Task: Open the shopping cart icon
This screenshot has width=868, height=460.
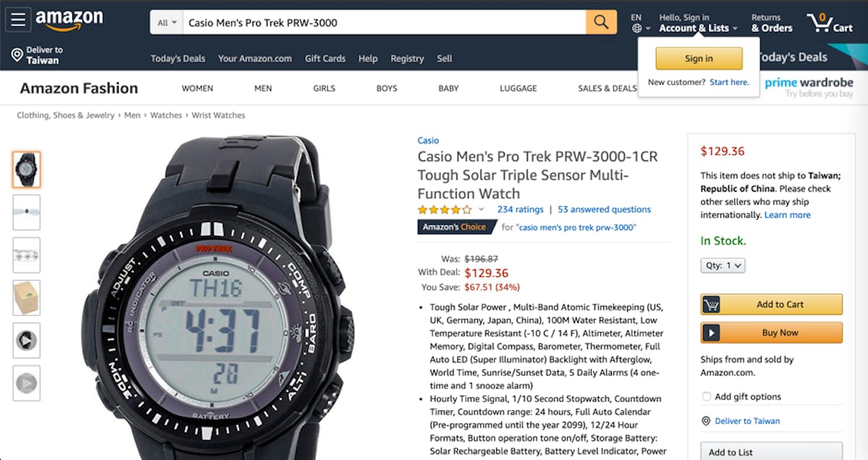Action: click(819, 22)
